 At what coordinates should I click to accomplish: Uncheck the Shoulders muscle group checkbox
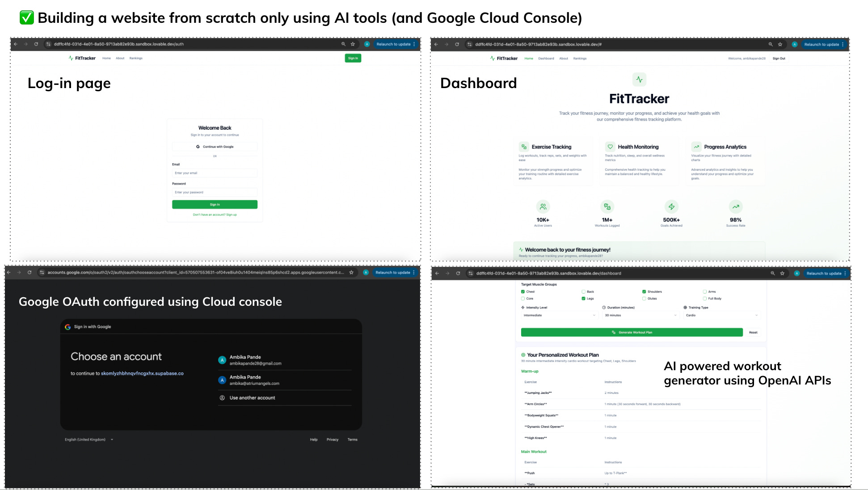click(x=644, y=291)
